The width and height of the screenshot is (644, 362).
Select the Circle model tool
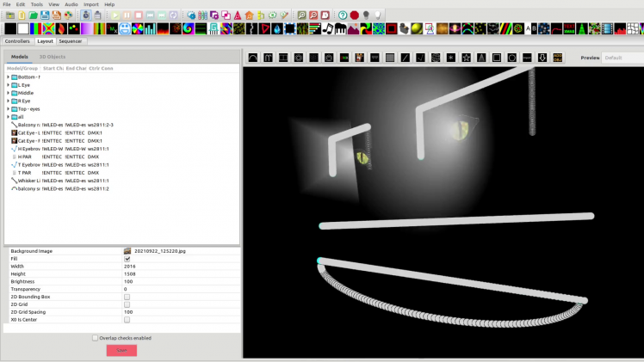[511, 58]
